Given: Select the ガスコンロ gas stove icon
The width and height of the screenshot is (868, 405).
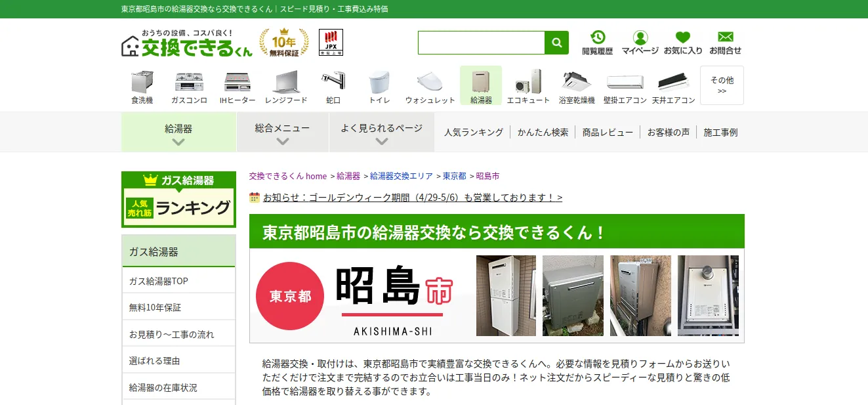Looking at the screenshot, I should [189, 86].
